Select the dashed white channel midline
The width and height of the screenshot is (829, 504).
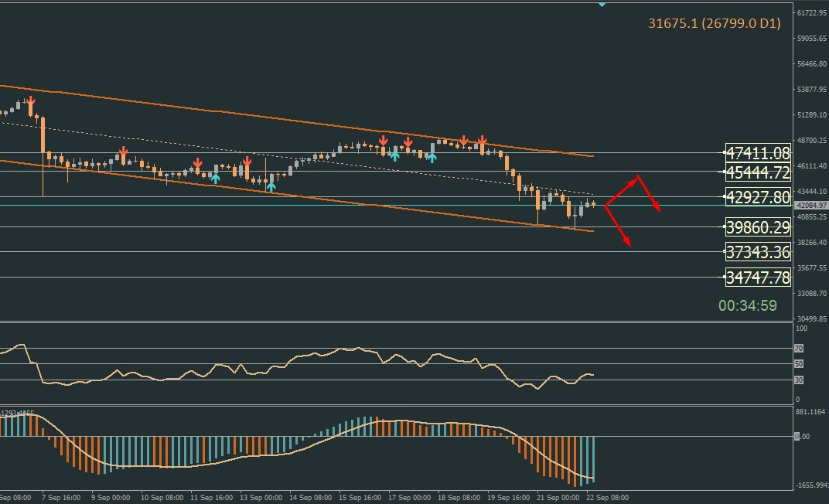pos(296,158)
